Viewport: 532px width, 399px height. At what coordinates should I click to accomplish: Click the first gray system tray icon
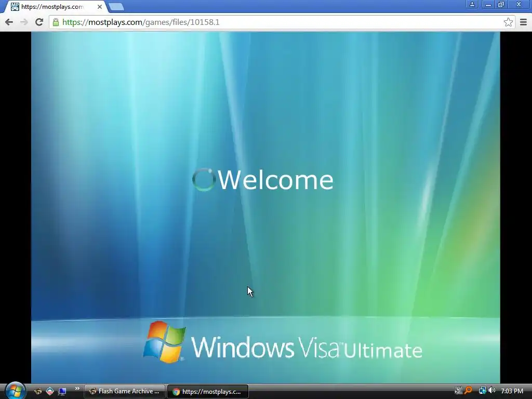458,391
